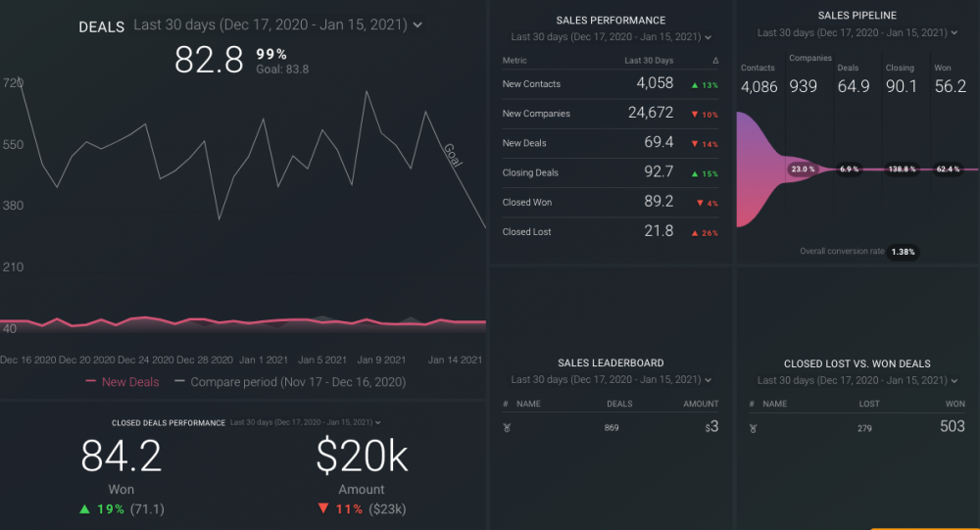Click the delta symbol column header in Sales Performance
Image resolution: width=980 pixels, height=530 pixels.
click(x=714, y=61)
